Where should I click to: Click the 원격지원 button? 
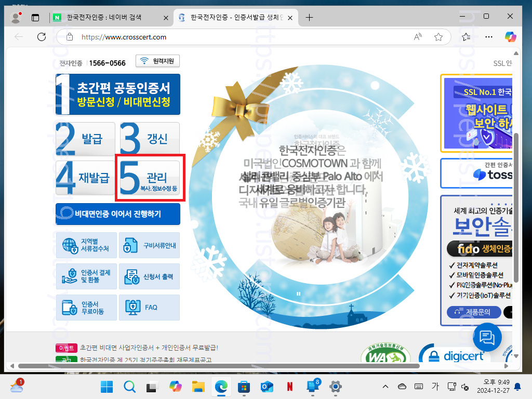[158, 61]
